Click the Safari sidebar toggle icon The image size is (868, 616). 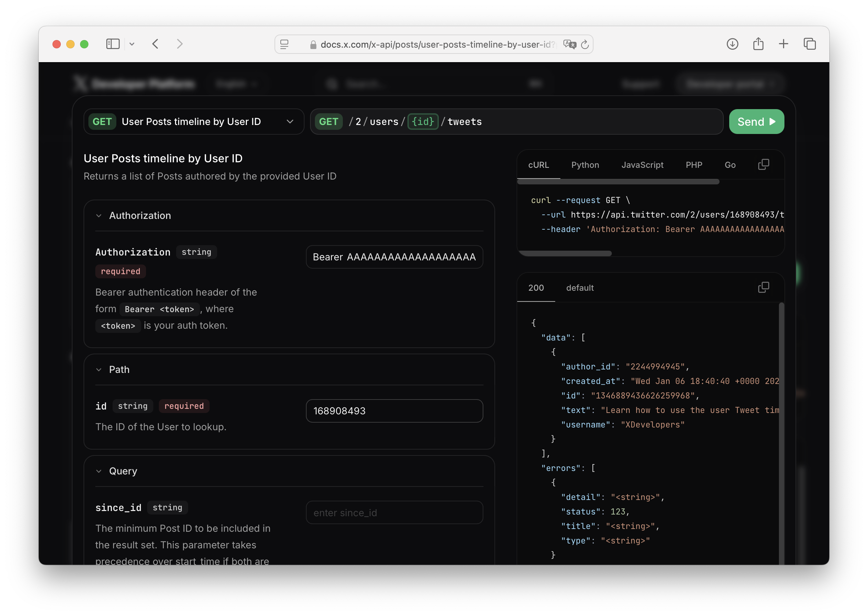[x=113, y=44]
